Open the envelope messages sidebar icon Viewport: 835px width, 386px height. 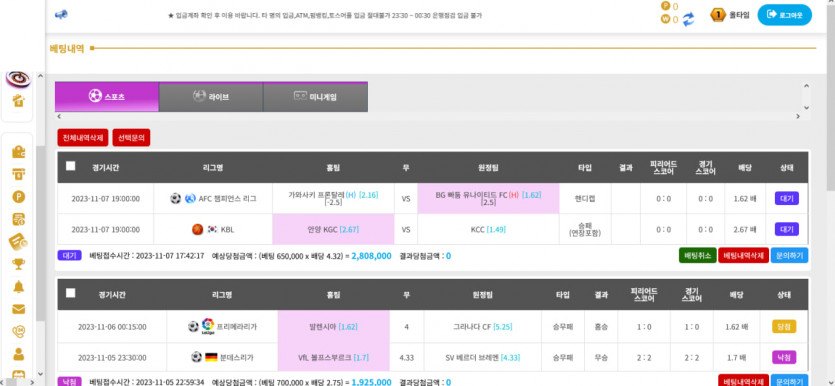pyautogui.click(x=19, y=309)
